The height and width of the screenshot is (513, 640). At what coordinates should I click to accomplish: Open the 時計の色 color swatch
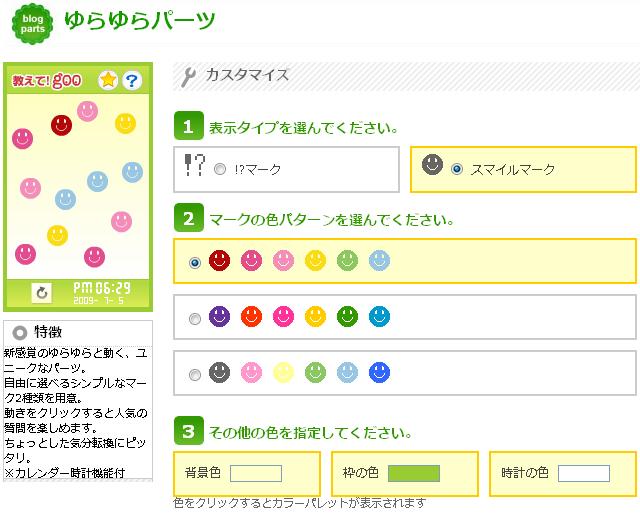583,473
